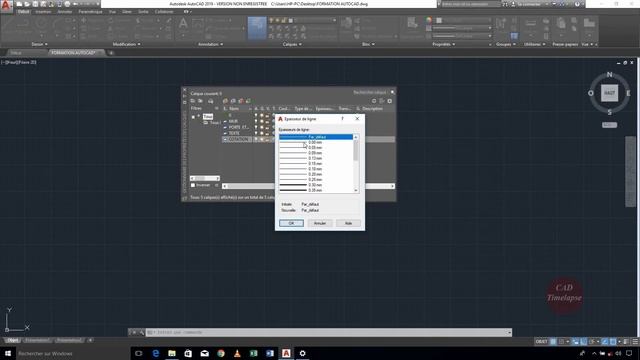
Task: Select Par_défaut lineweight entry
Action: (316, 137)
